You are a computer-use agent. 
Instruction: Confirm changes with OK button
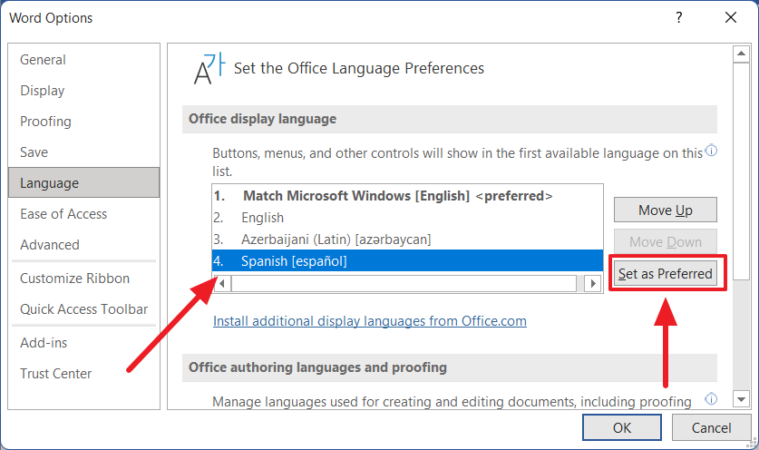click(x=622, y=428)
